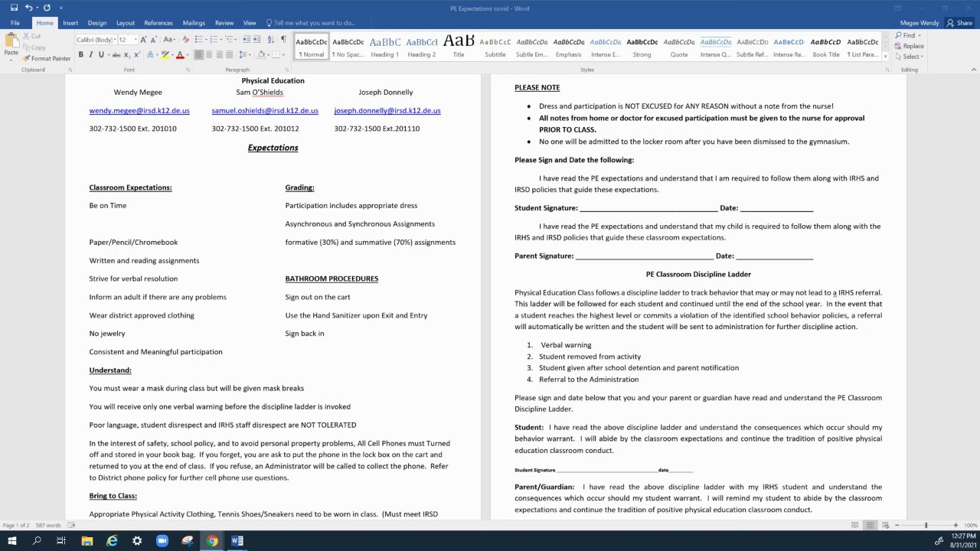Switch to Mailings tab
This screenshot has height=551, width=980.
click(194, 23)
